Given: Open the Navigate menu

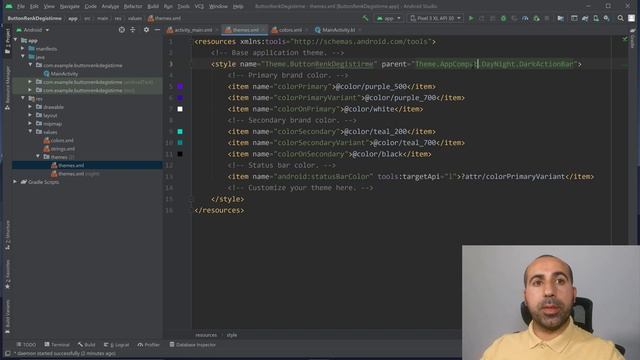Looking at the screenshot, I should (x=69, y=7).
